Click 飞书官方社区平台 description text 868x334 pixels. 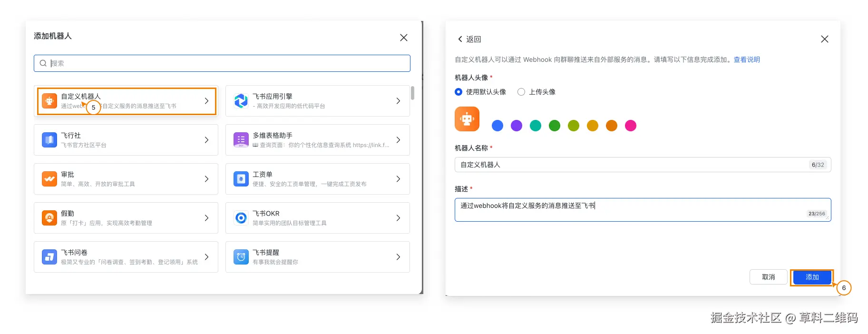(84, 145)
